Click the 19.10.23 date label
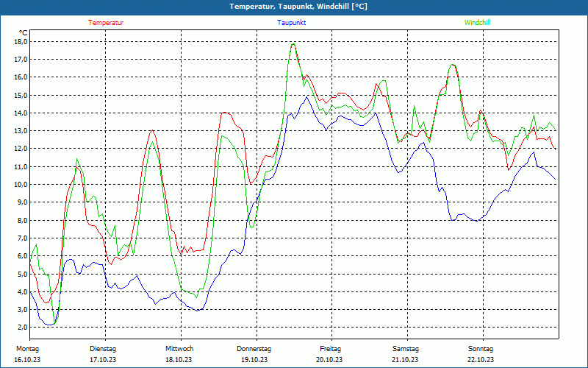This screenshot has height=368, width=588. click(254, 359)
